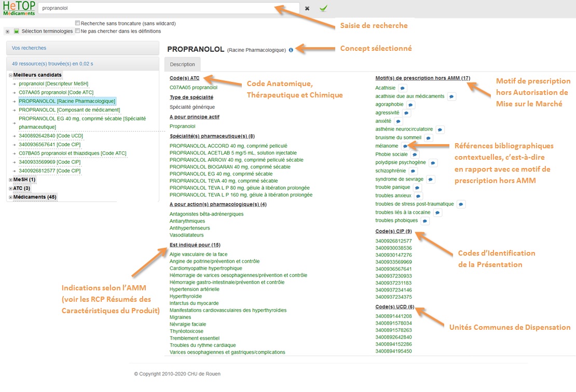Open Vasodilatateurs pharmacological action link
The height and width of the screenshot is (392, 576).
pyautogui.click(x=187, y=235)
